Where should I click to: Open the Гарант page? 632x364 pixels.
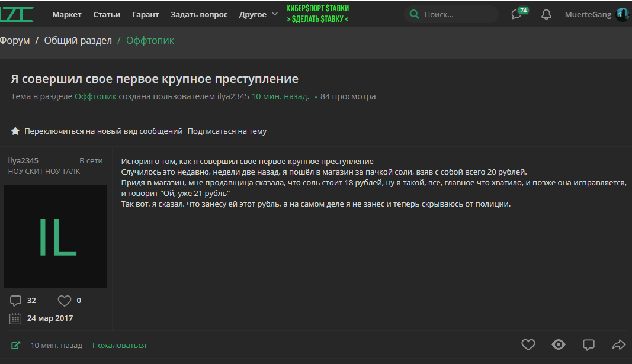(145, 14)
